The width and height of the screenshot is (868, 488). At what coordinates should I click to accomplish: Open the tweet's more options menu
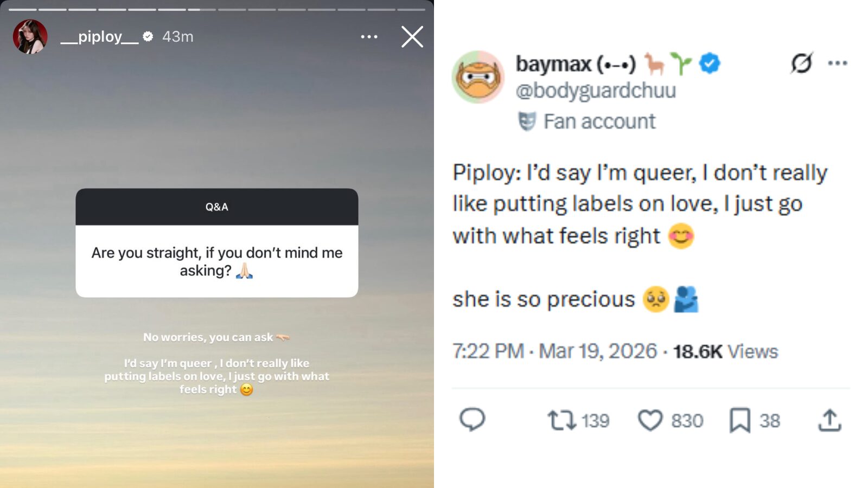click(x=838, y=63)
